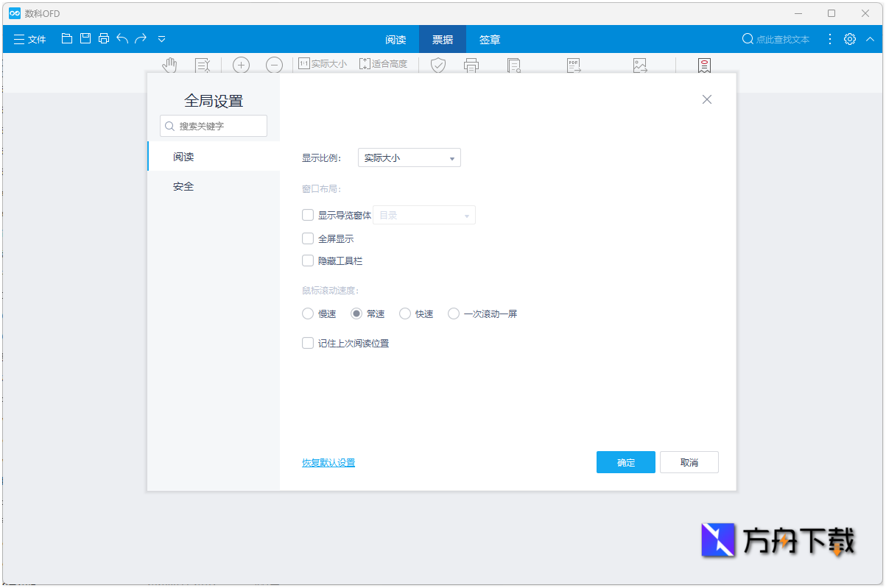Image resolution: width=886 pixels, height=588 pixels.
Task: Close the 全局设置 dialog with X
Action: (x=707, y=99)
